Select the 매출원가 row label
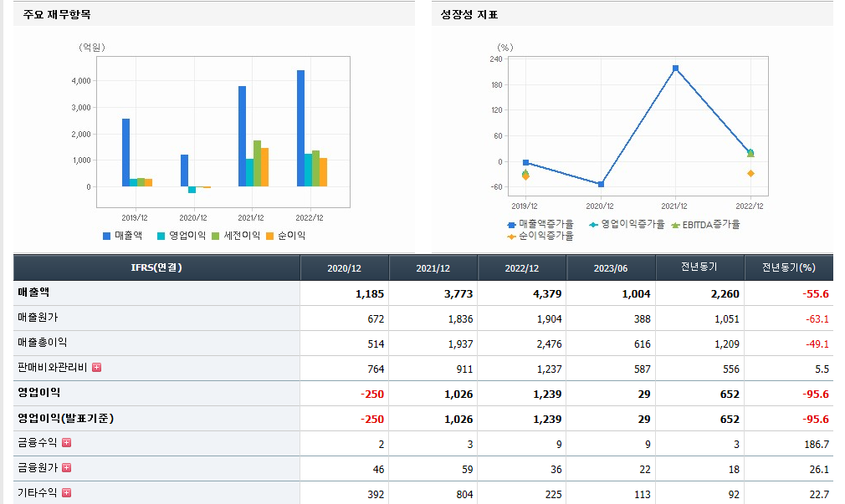The image size is (845, 504). [x=38, y=318]
